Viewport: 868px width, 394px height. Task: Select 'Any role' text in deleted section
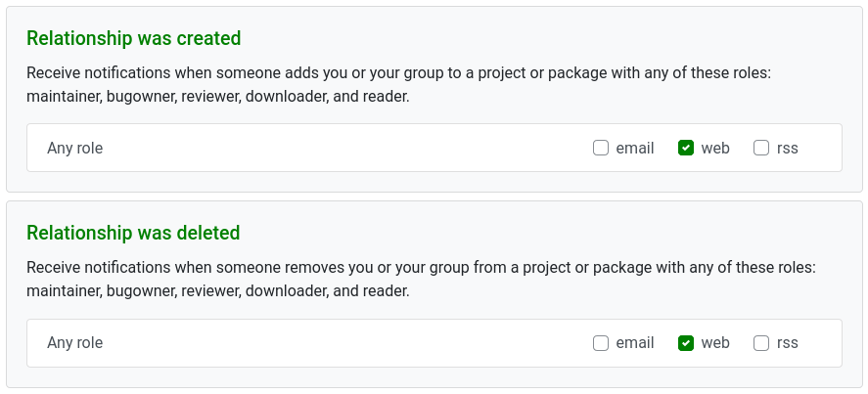pos(74,343)
